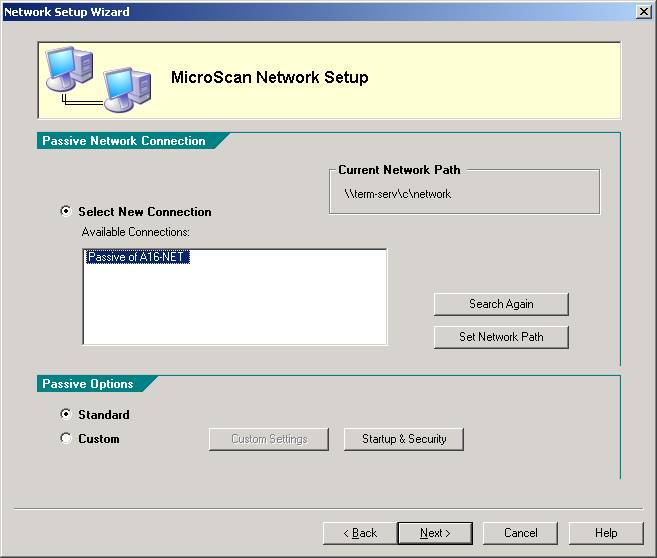
Task: Open Startup & Security settings
Action: point(404,439)
